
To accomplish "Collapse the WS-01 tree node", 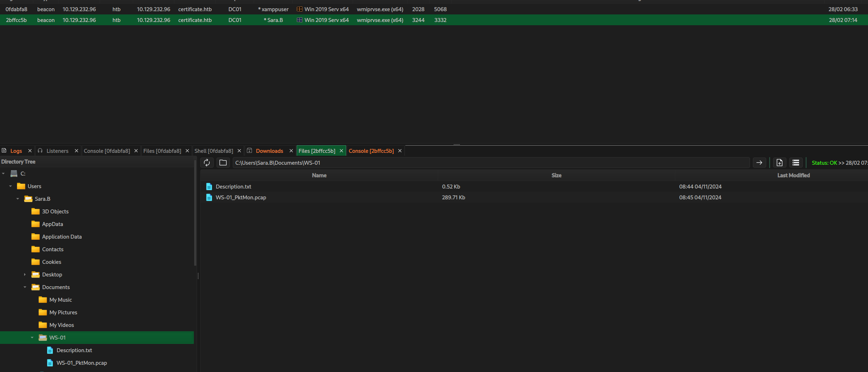I will tap(32, 337).
